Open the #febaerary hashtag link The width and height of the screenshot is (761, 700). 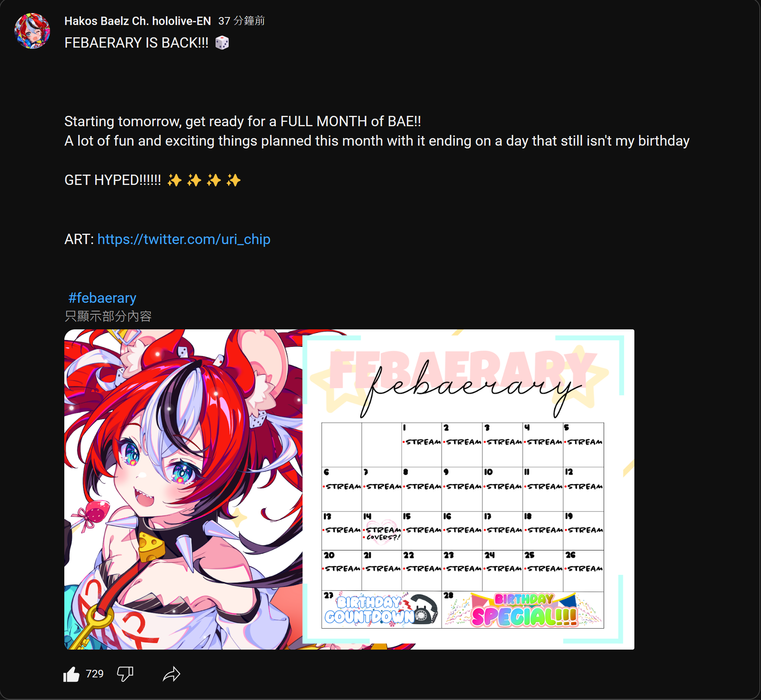[x=102, y=298]
